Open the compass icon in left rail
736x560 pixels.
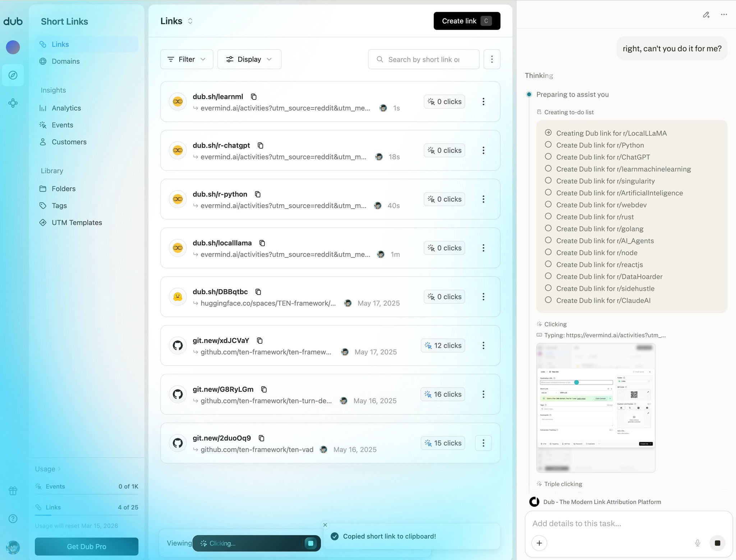tap(13, 75)
